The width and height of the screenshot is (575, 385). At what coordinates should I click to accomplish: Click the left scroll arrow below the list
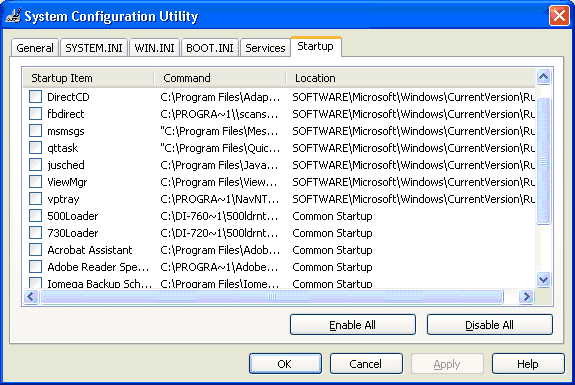[x=31, y=297]
